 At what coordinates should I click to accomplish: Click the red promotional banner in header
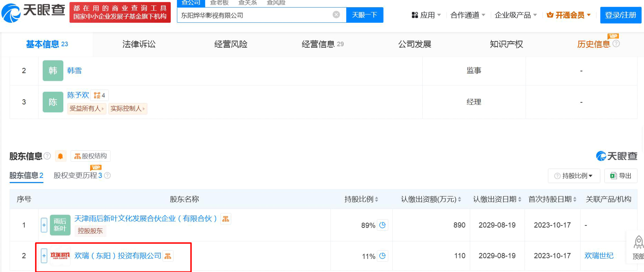point(120,12)
